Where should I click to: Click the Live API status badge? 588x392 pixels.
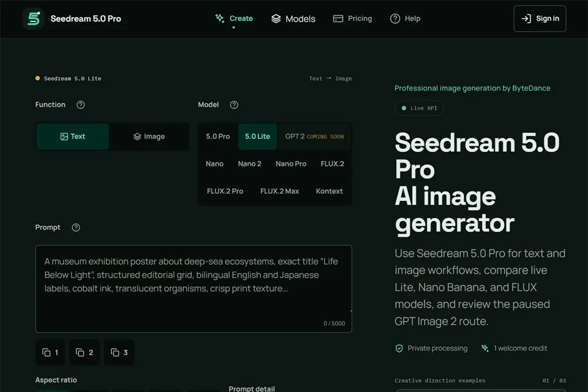[x=419, y=108]
